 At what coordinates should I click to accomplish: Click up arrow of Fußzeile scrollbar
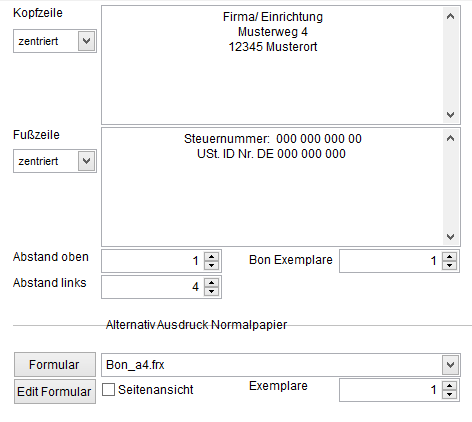point(450,138)
